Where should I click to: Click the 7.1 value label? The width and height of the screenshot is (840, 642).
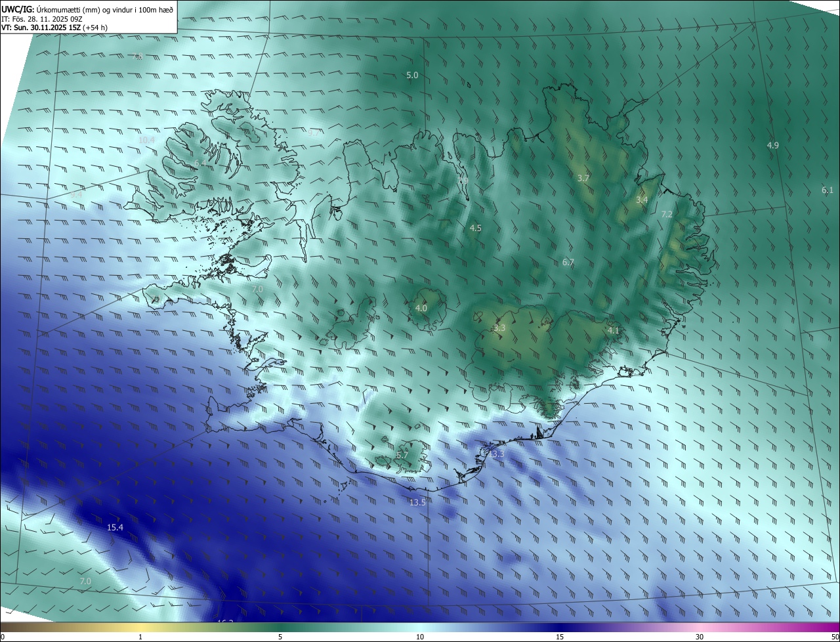[x=155, y=299]
